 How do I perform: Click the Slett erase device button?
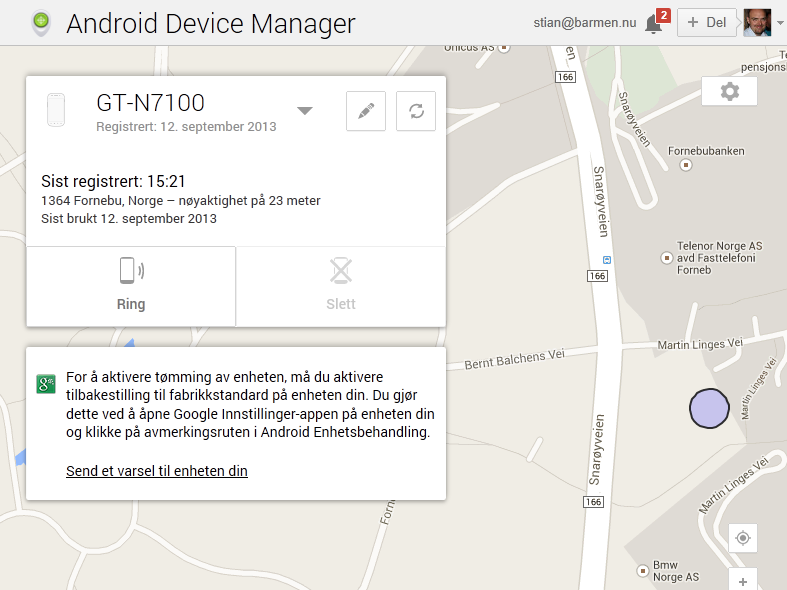pyautogui.click(x=341, y=286)
